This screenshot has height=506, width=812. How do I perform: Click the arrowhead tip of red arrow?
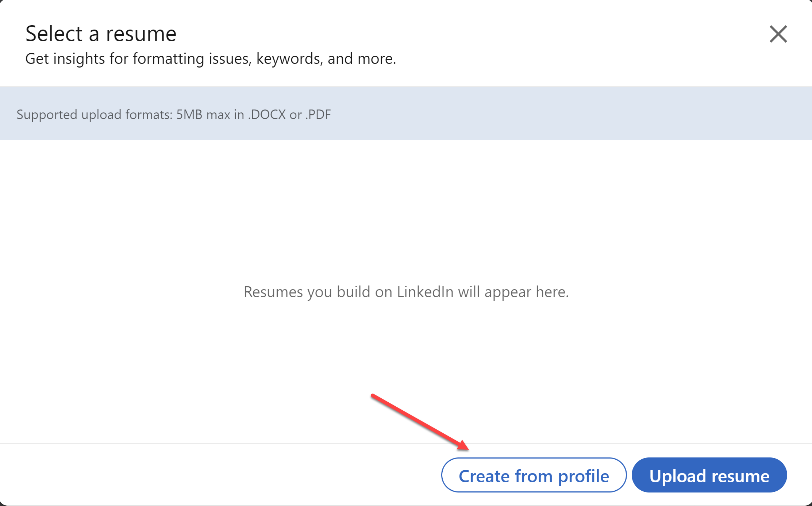(466, 448)
